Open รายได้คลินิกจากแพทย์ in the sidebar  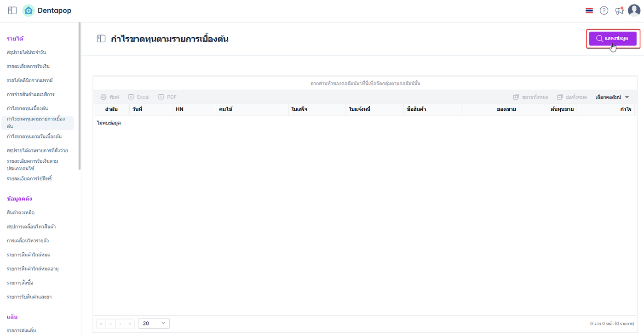pyautogui.click(x=29, y=80)
